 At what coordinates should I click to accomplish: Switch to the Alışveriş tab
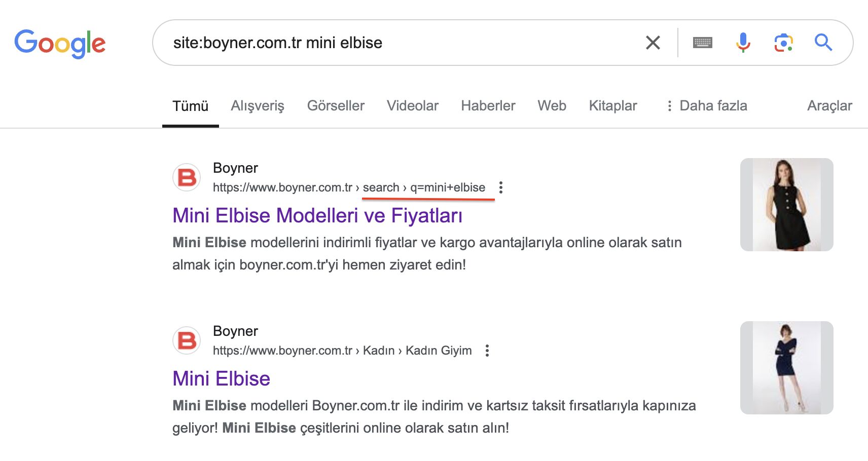(x=258, y=106)
